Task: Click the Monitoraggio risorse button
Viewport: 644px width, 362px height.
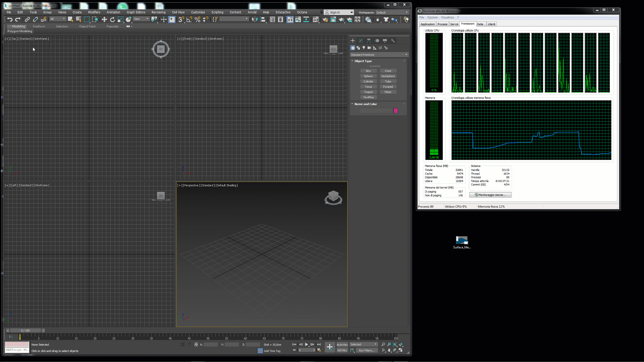Action: (x=490, y=195)
